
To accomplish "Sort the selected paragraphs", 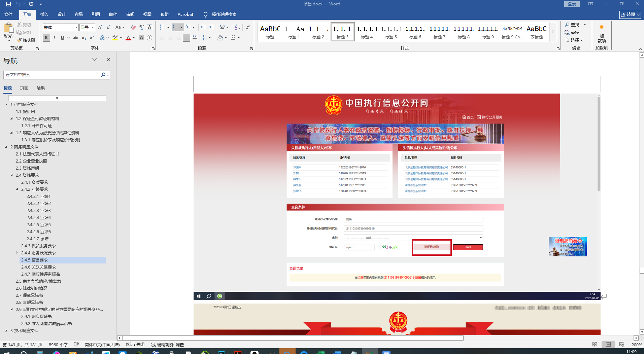I will tap(237, 27).
